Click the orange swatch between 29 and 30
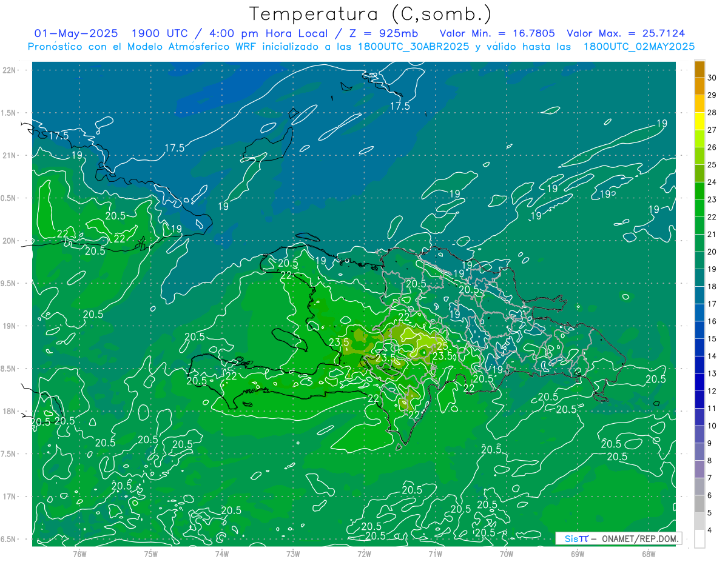This screenshot has width=728, height=562. (x=699, y=86)
